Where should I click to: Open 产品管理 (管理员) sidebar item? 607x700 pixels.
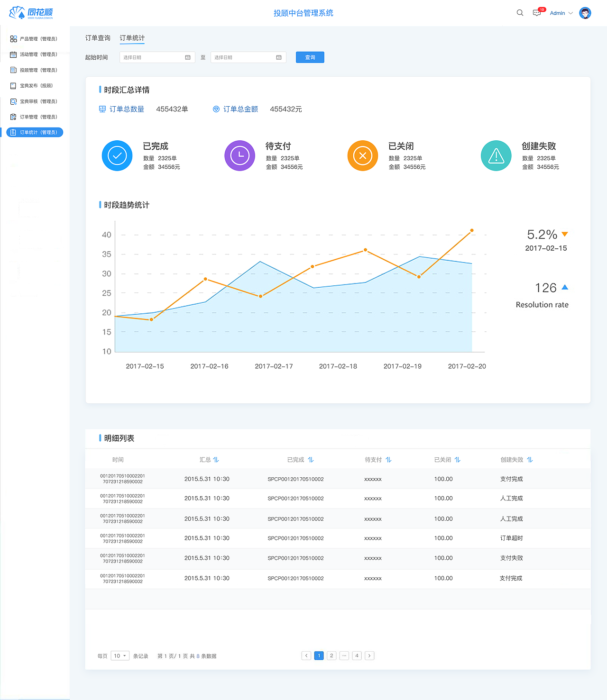pyautogui.click(x=34, y=39)
